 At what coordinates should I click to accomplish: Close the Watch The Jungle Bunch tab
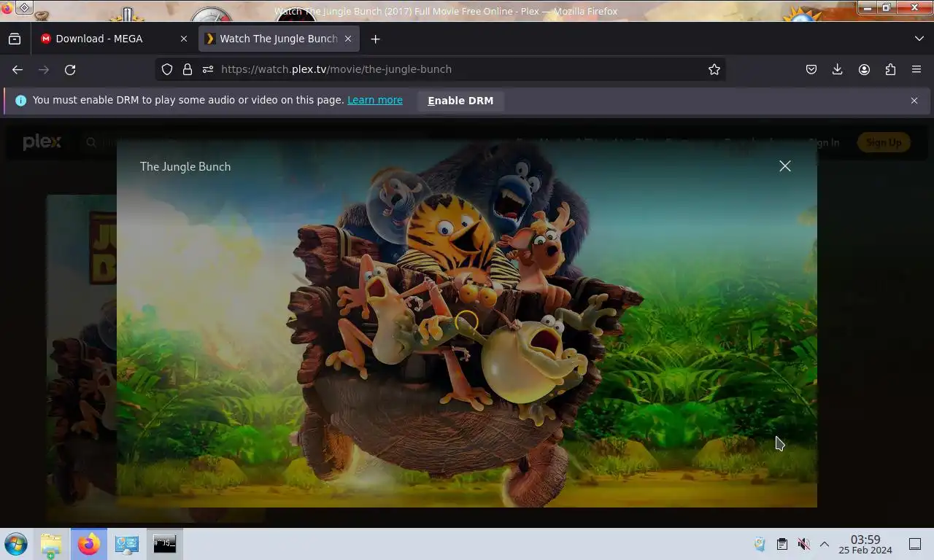pos(348,39)
